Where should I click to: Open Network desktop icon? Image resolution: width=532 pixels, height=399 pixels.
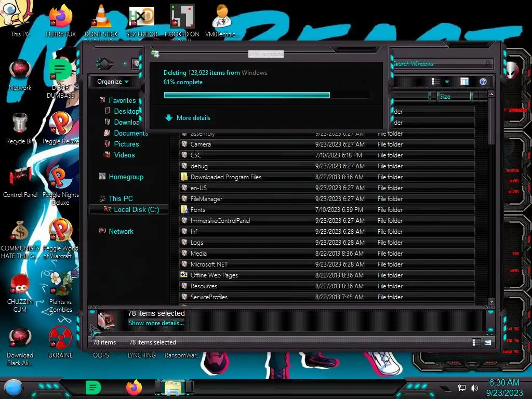pyautogui.click(x=20, y=75)
